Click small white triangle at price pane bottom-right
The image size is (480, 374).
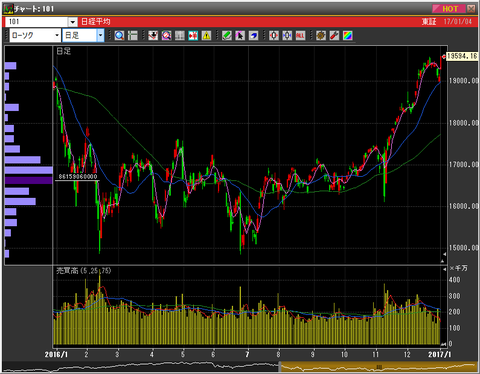[443, 262]
